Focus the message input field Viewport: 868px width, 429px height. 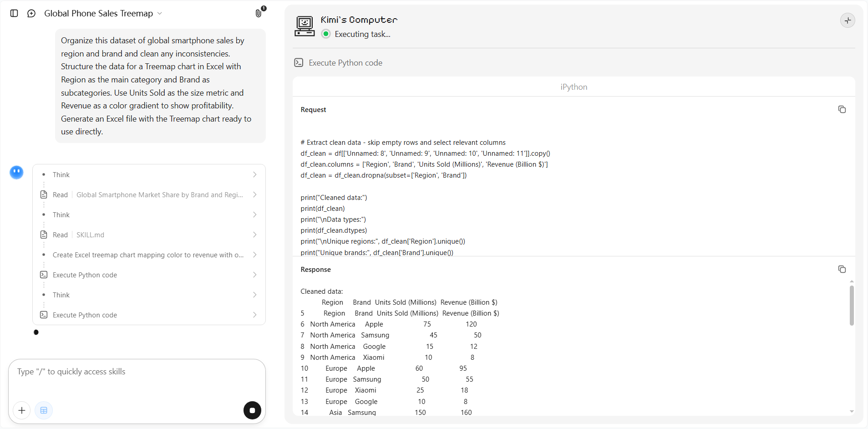pyautogui.click(x=137, y=378)
